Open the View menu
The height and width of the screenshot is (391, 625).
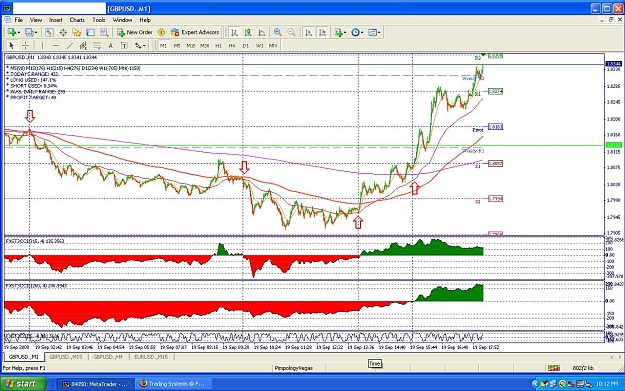click(36, 20)
